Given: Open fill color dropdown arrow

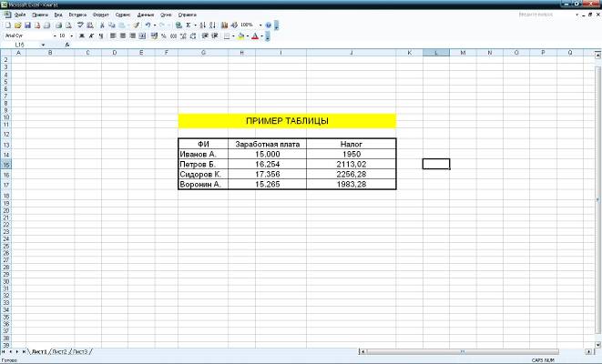Looking at the screenshot, I should click(x=248, y=36).
